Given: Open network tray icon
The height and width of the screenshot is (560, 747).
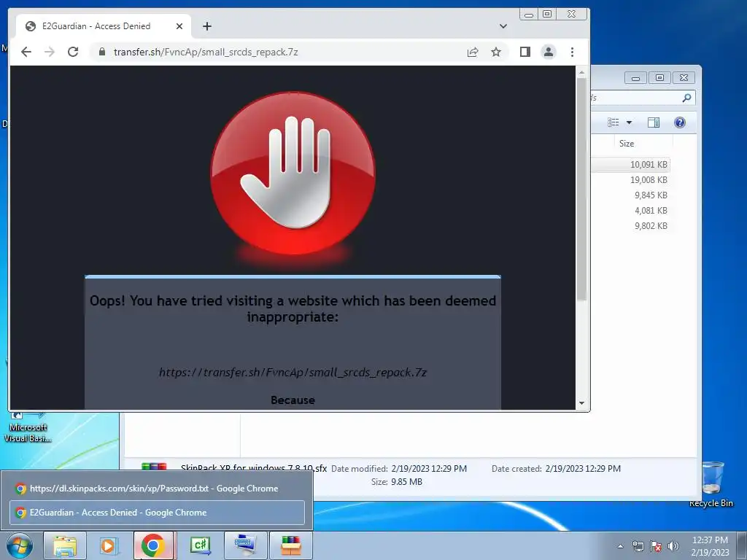Looking at the screenshot, I should pos(638,546).
